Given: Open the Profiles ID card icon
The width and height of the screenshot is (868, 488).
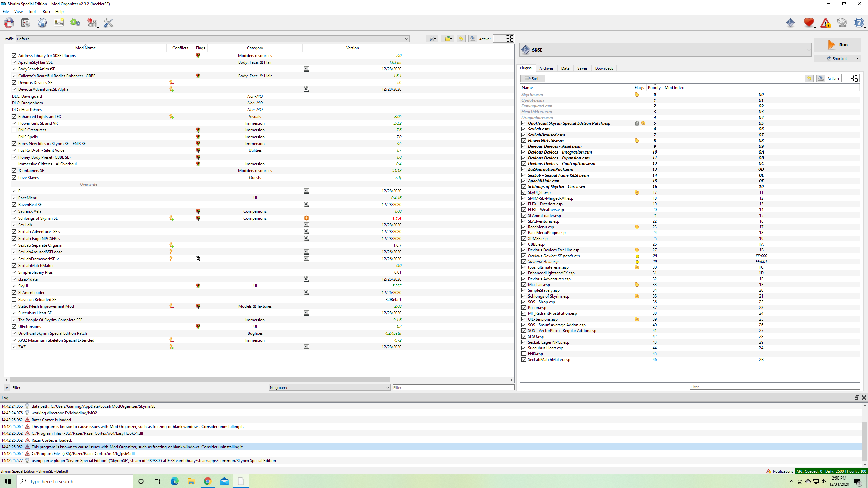Looking at the screenshot, I should tap(59, 23).
